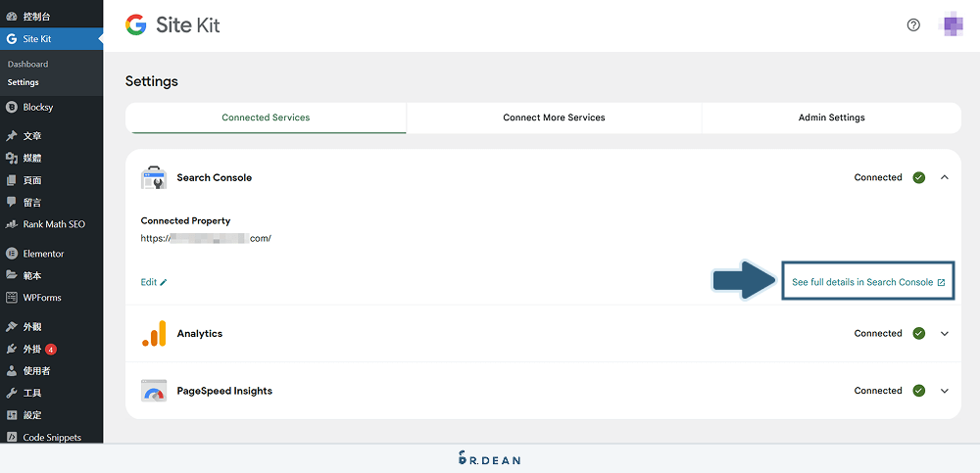Click the Analytics bar chart icon

pos(154,333)
